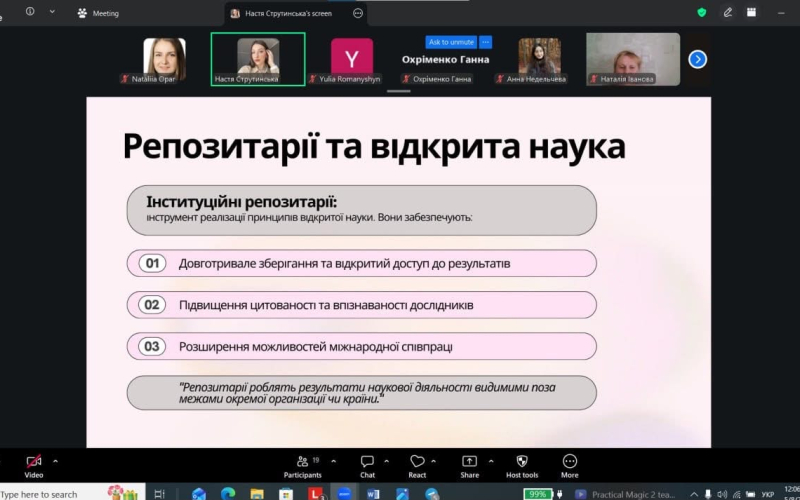Expand video settings caret
Viewport: 800px width, 500px height.
[x=56, y=462]
